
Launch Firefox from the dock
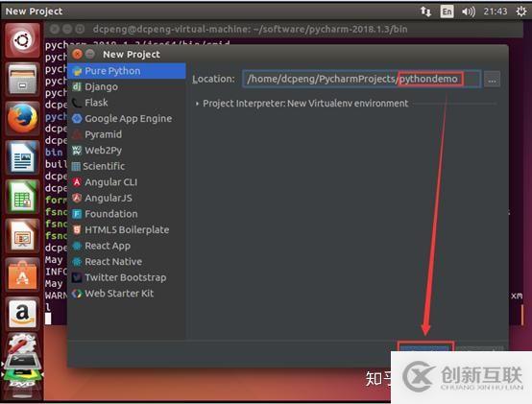[x=22, y=118]
